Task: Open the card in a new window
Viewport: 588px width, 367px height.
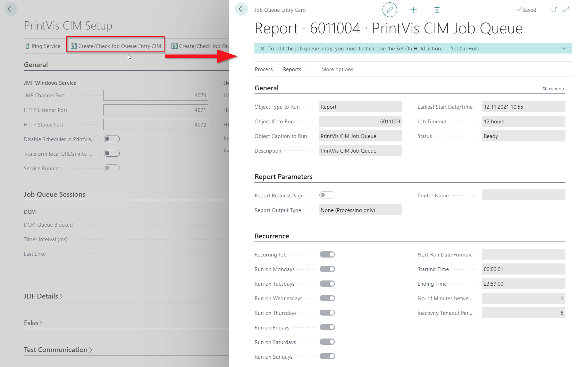Action: coord(554,9)
